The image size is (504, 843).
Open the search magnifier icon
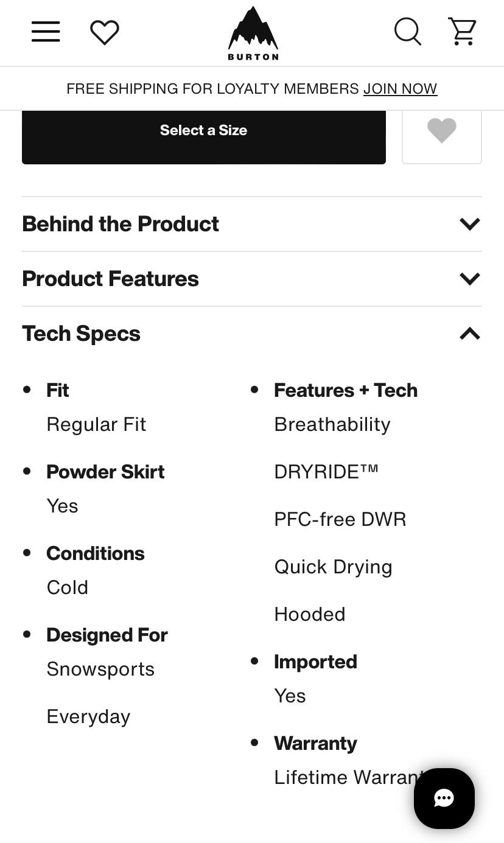[407, 32]
